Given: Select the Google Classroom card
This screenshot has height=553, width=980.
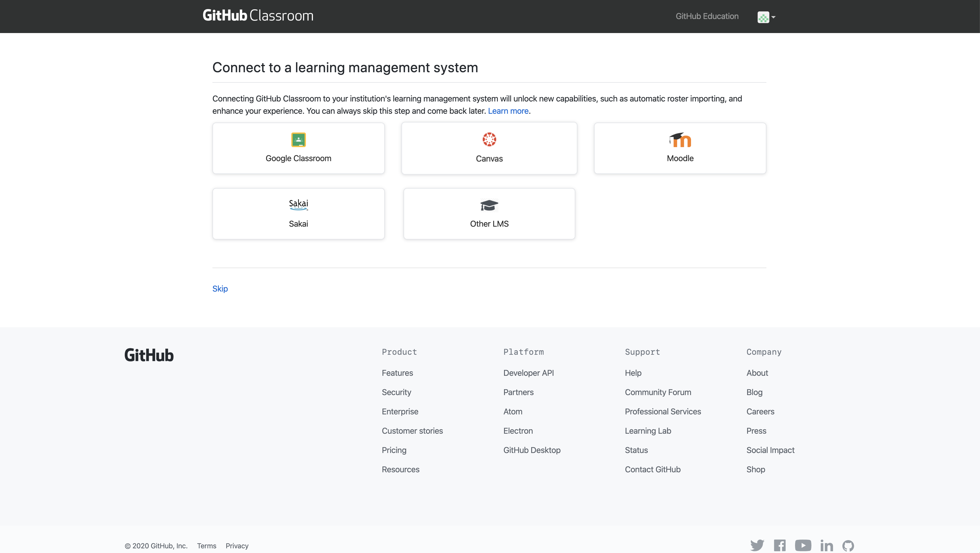Looking at the screenshot, I should [298, 148].
